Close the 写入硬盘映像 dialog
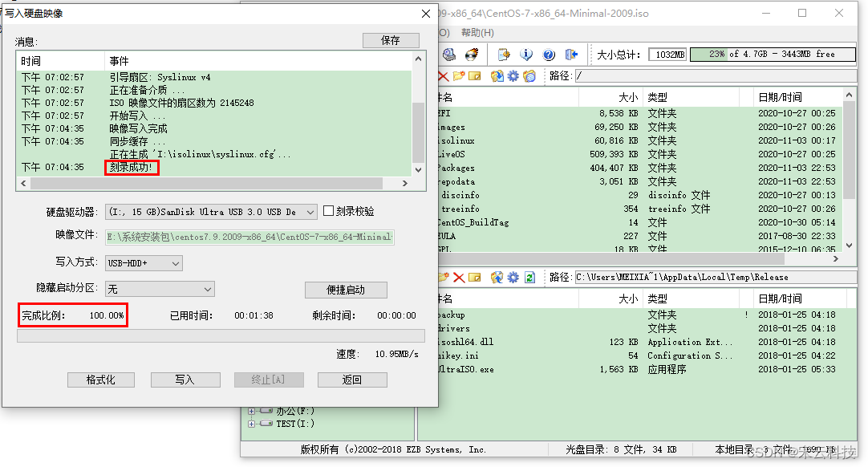868x467 pixels. pyautogui.click(x=426, y=14)
